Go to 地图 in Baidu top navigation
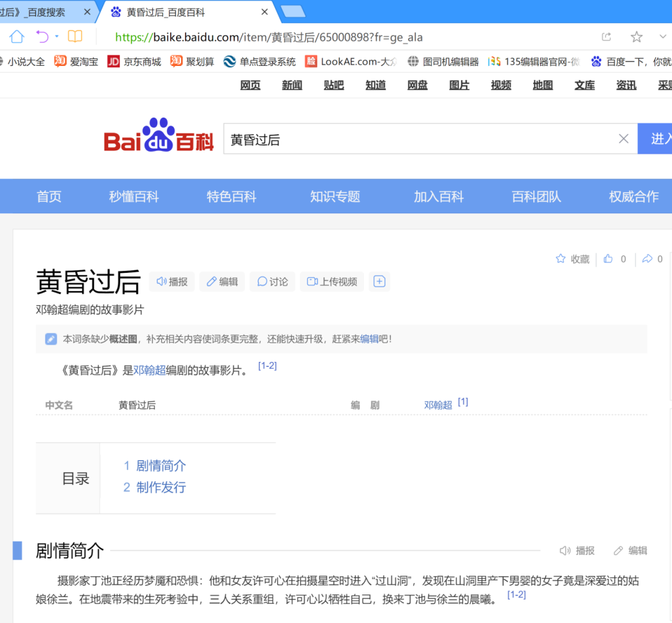 pyautogui.click(x=543, y=85)
